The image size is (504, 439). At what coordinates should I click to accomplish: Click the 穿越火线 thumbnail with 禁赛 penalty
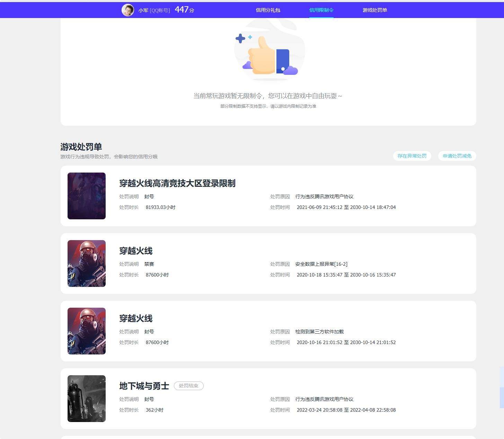tap(87, 263)
